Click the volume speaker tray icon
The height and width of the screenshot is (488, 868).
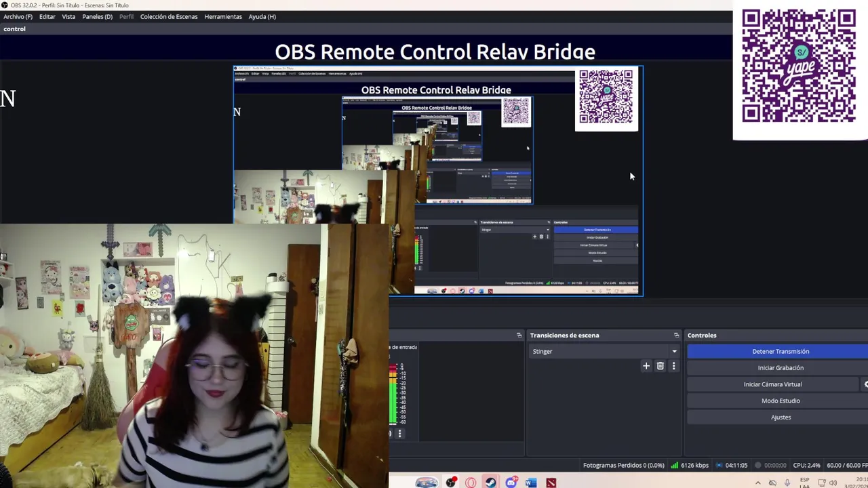pos(833,483)
